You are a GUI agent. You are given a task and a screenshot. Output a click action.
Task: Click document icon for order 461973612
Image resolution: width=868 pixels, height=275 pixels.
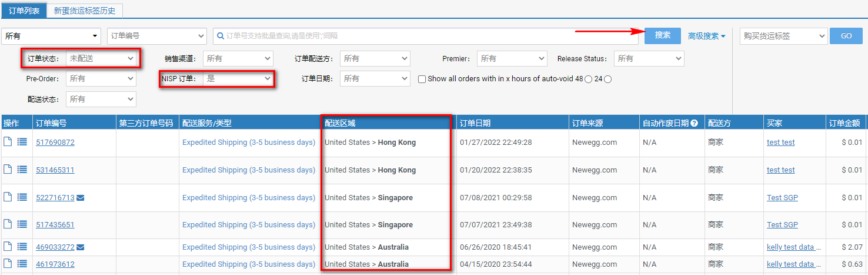[8, 263]
